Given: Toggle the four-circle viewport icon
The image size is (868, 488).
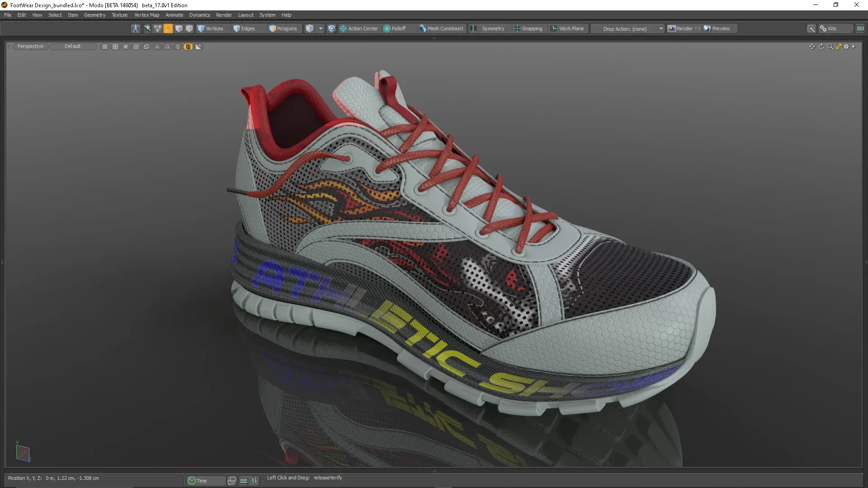Looking at the screenshot, I should 115,47.
